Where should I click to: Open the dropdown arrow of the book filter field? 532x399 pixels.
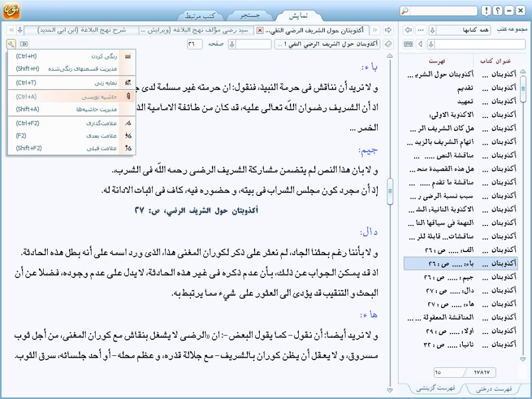(431, 44)
